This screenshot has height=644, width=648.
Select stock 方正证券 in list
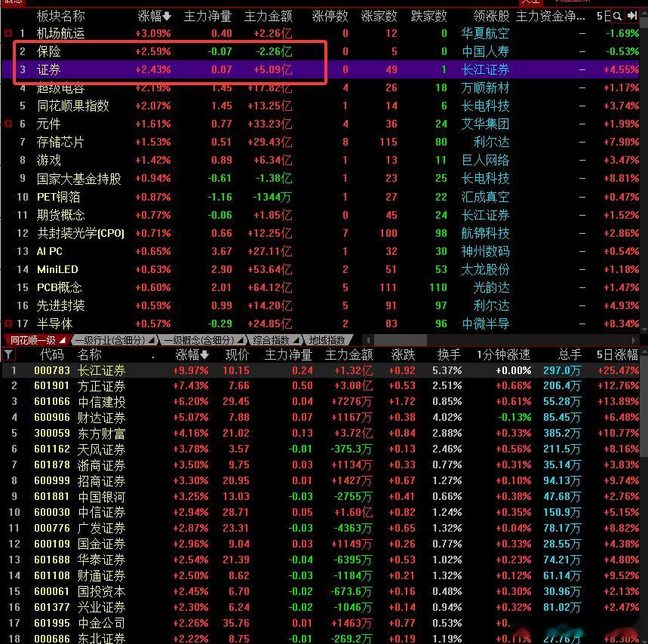click(321, 386)
